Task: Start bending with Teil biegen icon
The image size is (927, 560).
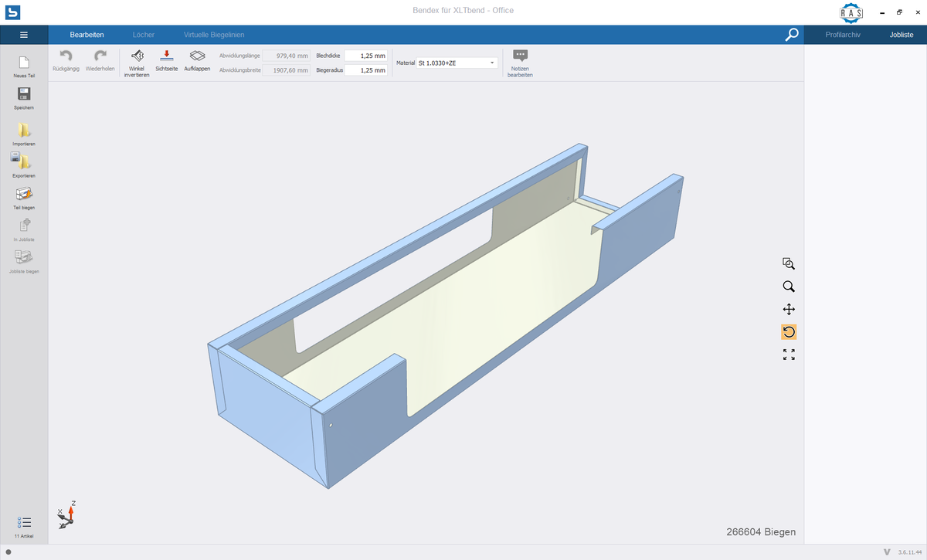Action: click(24, 194)
